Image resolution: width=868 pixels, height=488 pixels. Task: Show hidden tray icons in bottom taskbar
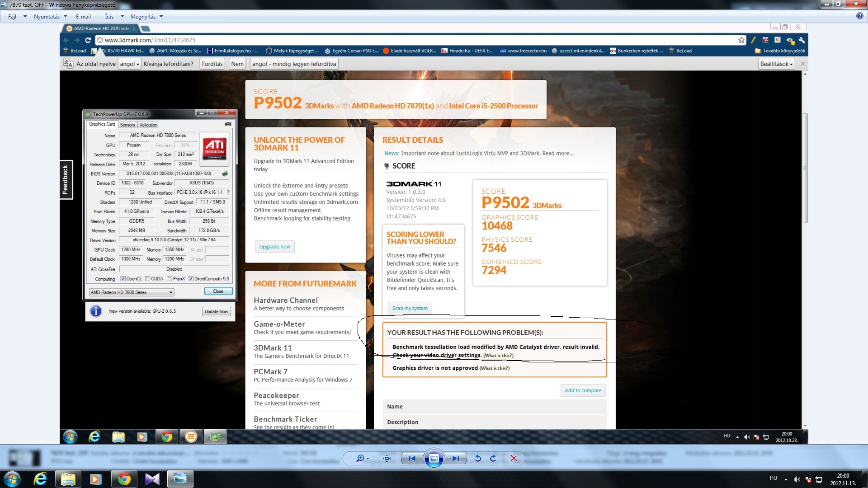786,479
